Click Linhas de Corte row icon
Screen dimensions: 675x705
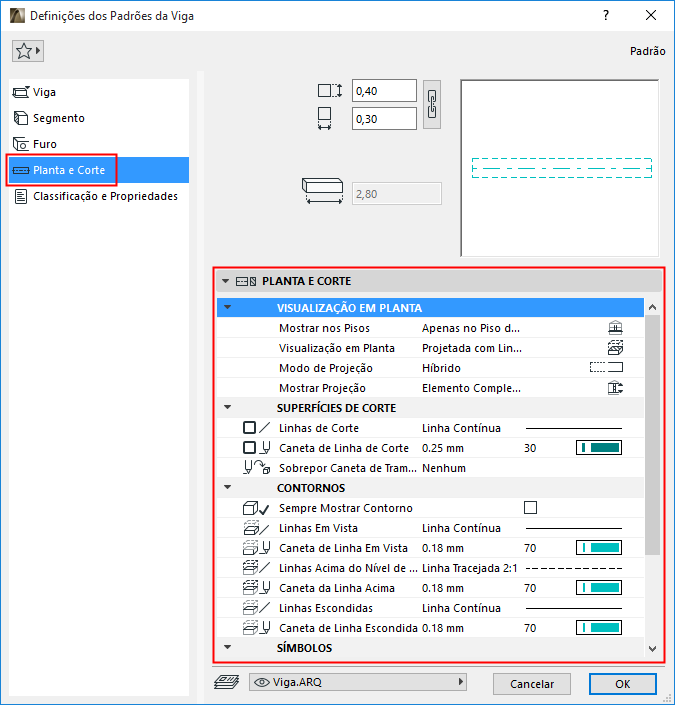coord(256,428)
